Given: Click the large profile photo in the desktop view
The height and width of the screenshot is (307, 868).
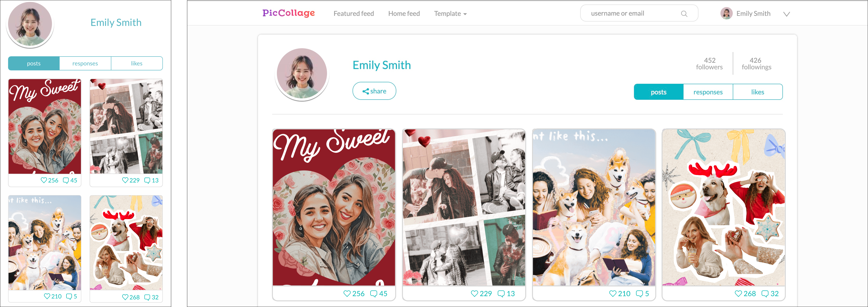Looking at the screenshot, I should click(x=302, y=74).
